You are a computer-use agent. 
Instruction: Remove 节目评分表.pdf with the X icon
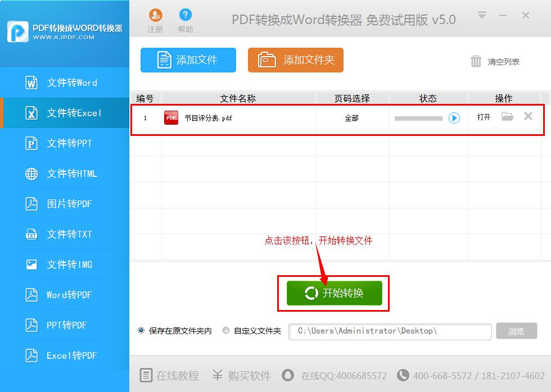pos(528,116)
